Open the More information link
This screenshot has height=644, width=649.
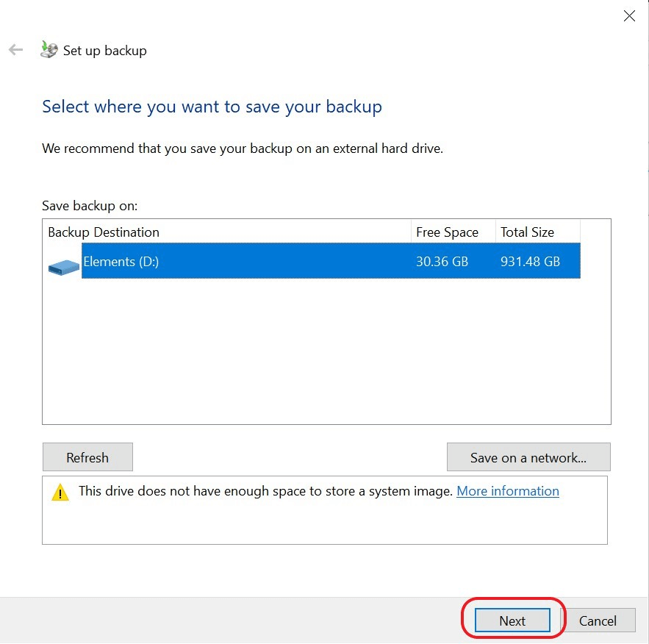[507, 490]
